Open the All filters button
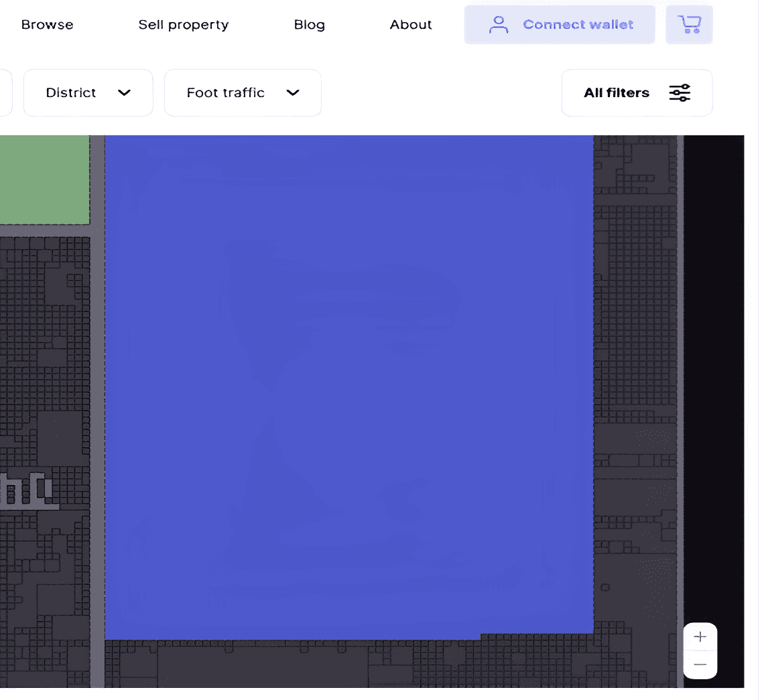764x700 pixels. click(636, 92)
